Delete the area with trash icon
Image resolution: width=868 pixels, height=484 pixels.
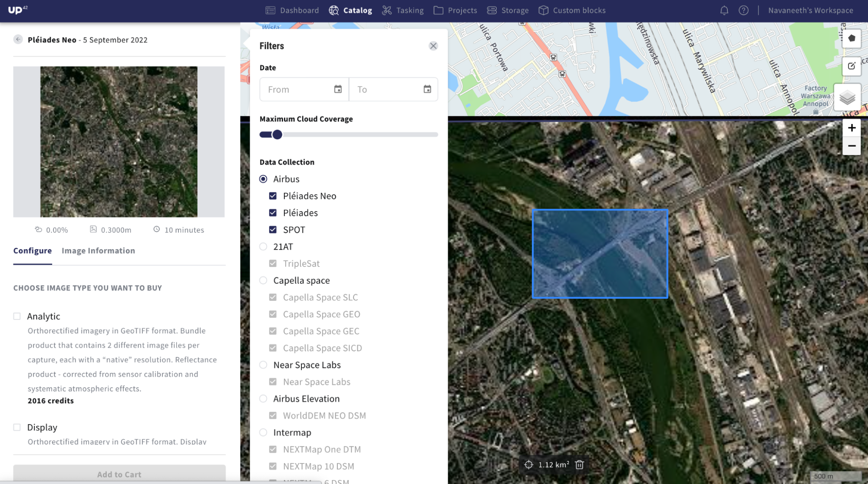coord(579,465)
